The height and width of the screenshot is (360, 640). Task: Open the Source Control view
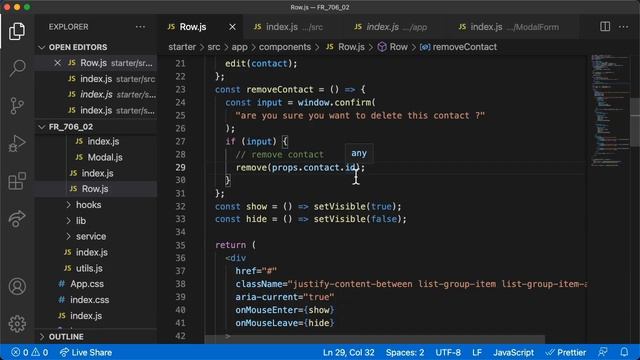pyautogui.click(x=17, y=106)
